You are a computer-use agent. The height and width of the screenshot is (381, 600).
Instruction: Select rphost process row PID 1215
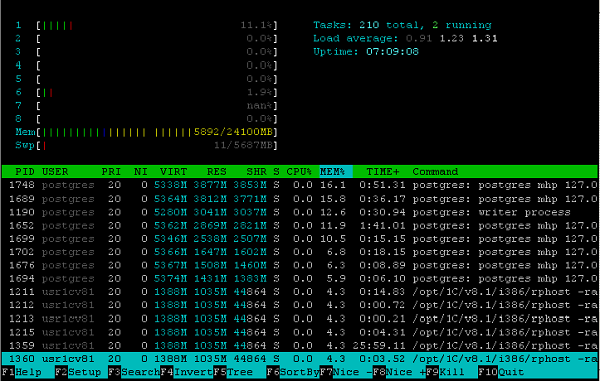(x=300, y=332)
